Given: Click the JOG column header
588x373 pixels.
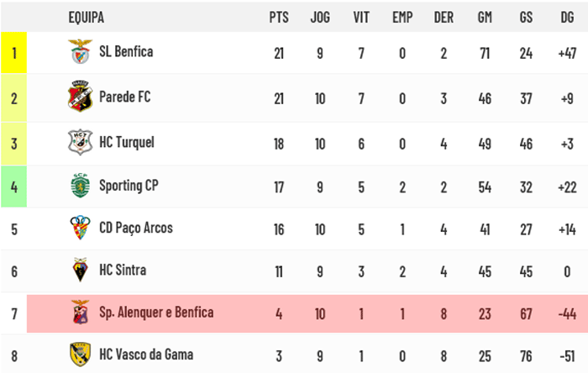Looking at the screenshot, I should click(320, 18).
